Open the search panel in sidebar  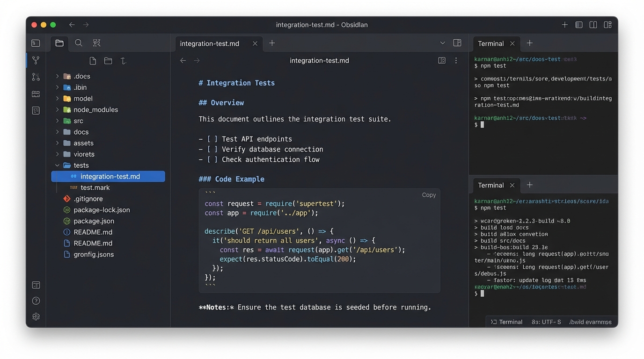point(79,43)
